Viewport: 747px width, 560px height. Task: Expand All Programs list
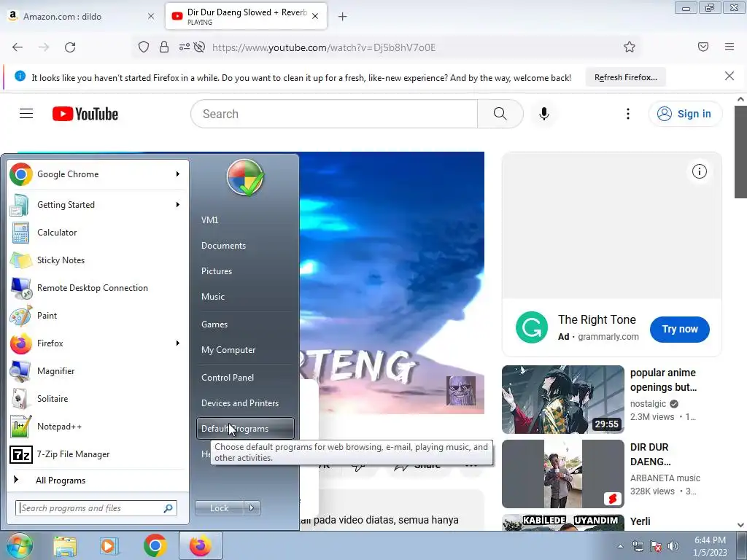tap(98, 481)
